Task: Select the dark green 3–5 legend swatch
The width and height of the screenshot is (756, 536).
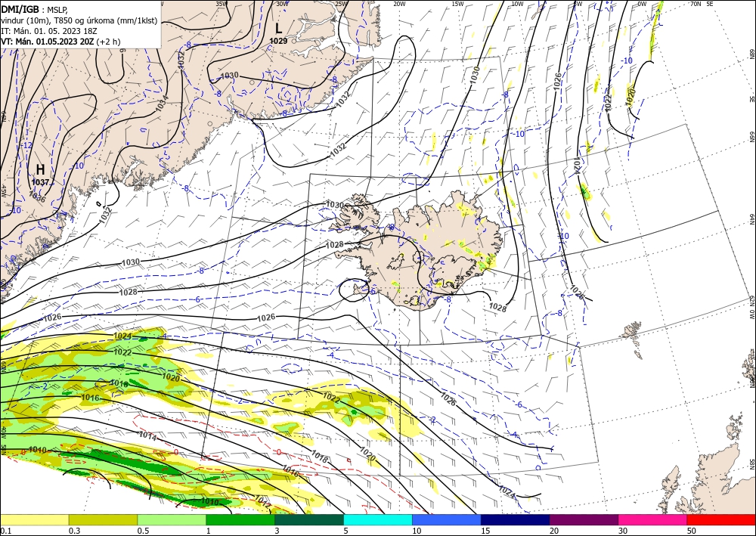Action: coord(309,519)
